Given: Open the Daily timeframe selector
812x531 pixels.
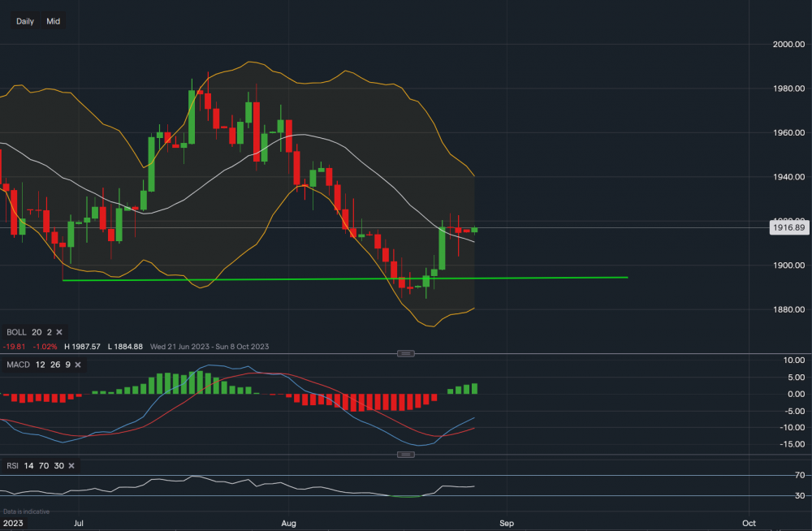Looking at the screenshot, I should pos(25,21).
